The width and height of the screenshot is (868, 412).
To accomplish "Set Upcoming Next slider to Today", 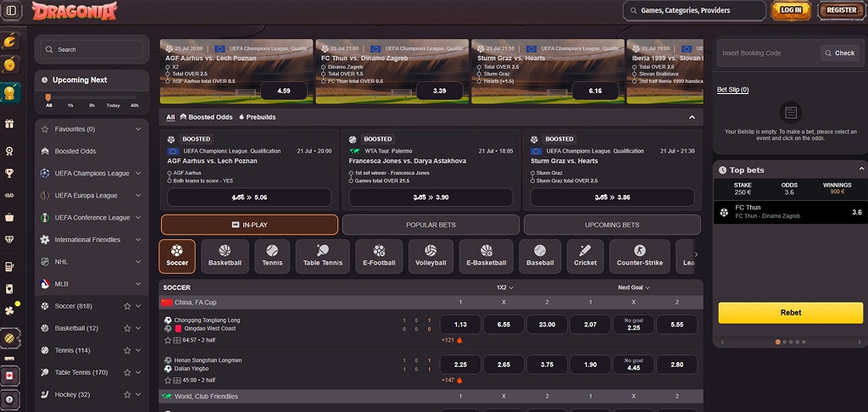I will [113, 105].
